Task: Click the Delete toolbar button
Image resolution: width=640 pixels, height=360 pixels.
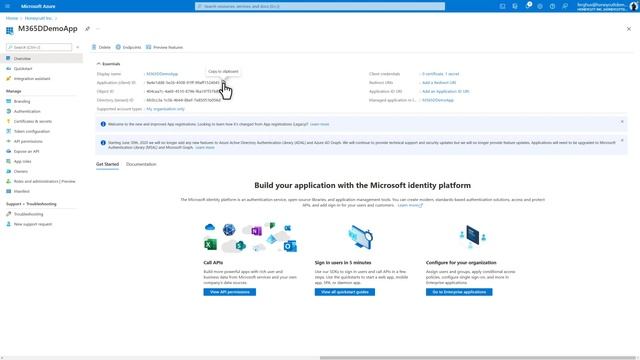Action: (x=101, y=47)
